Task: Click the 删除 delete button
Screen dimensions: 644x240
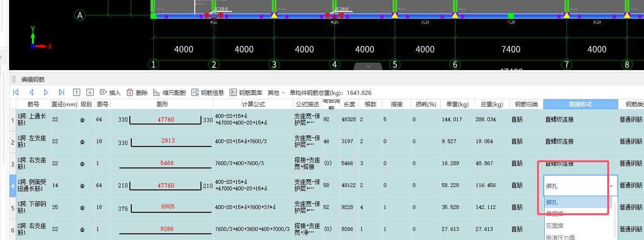Action: [137, 93]
